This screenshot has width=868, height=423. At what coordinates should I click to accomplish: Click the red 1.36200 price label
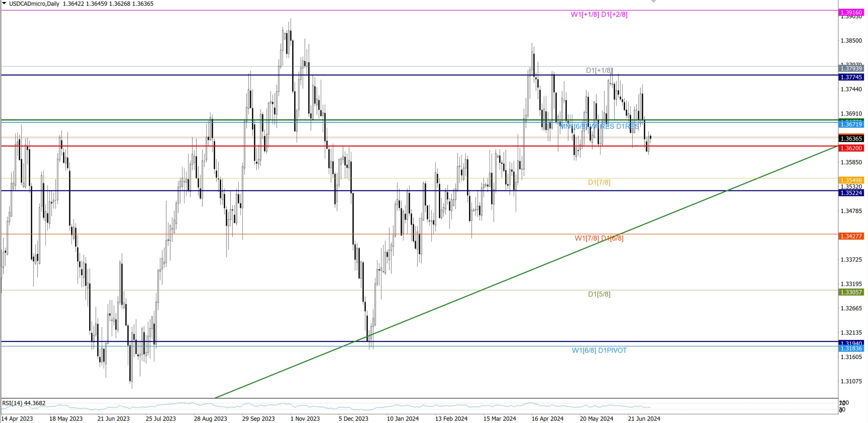click(x=851, y=148)
